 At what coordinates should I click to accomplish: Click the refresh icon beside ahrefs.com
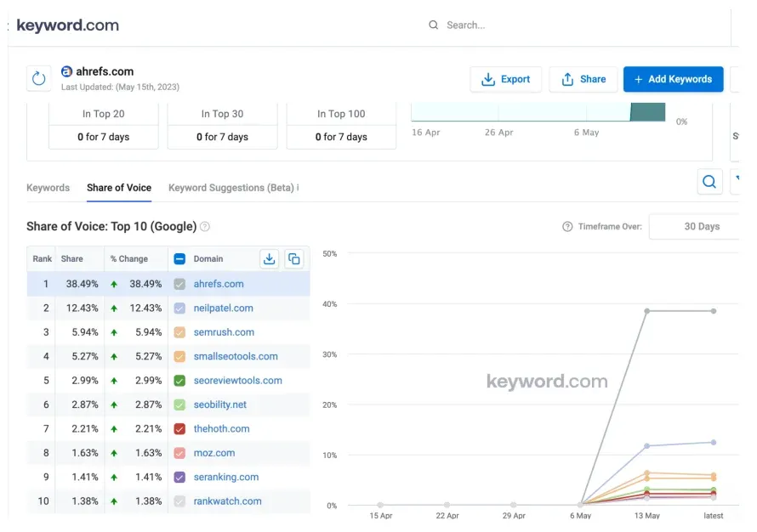click(x=38, y=77)
